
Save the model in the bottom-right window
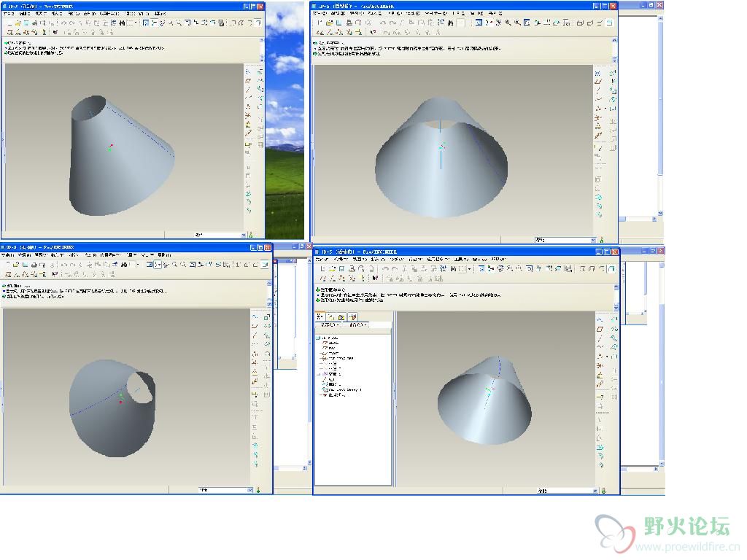341,268
